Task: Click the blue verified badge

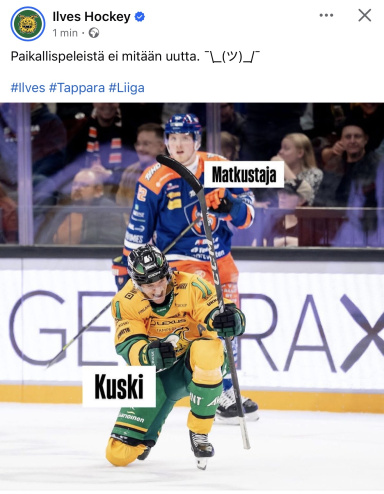Action: (140, 17)
